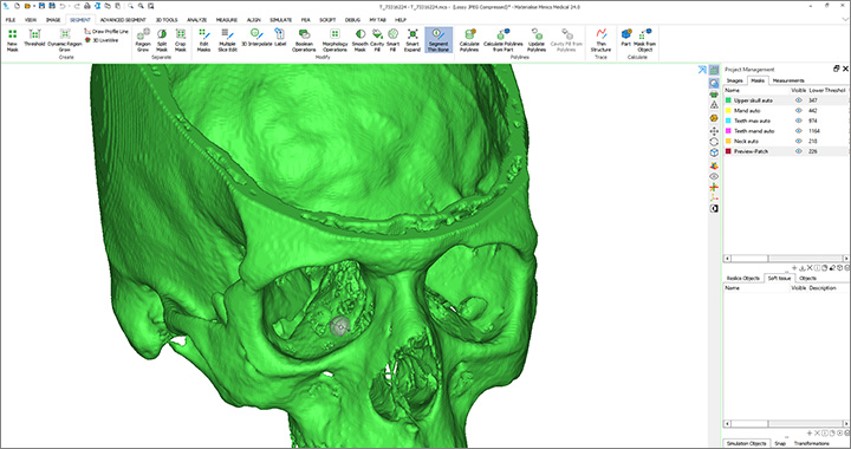
Task: Toggle Preview-Patch mask visibility
Action: tap(798, 151)
